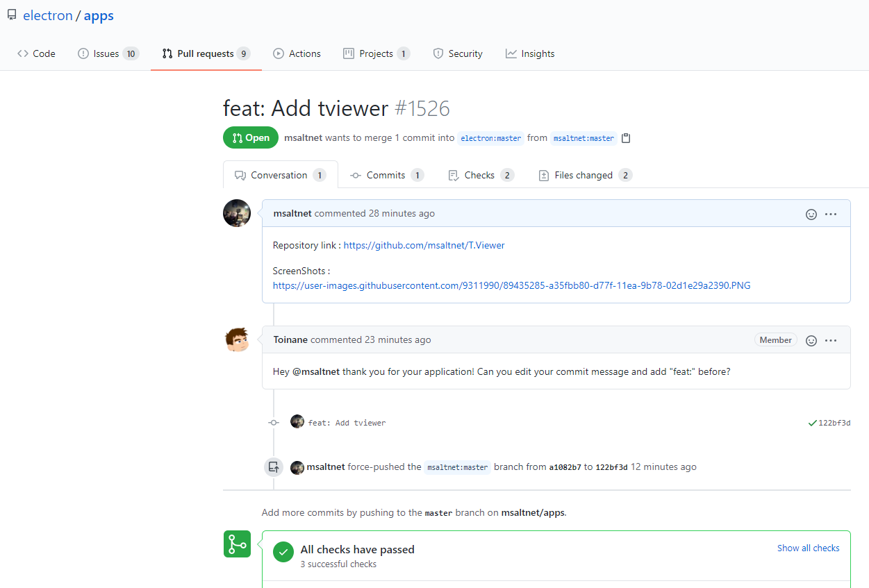Click the Toinane author name
This screenshot has height=588, width=869.
(290, 339)
